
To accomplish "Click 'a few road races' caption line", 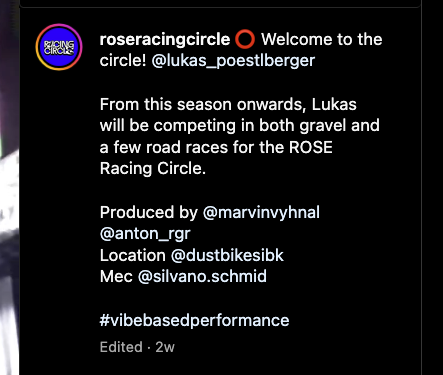I will 216,147.
